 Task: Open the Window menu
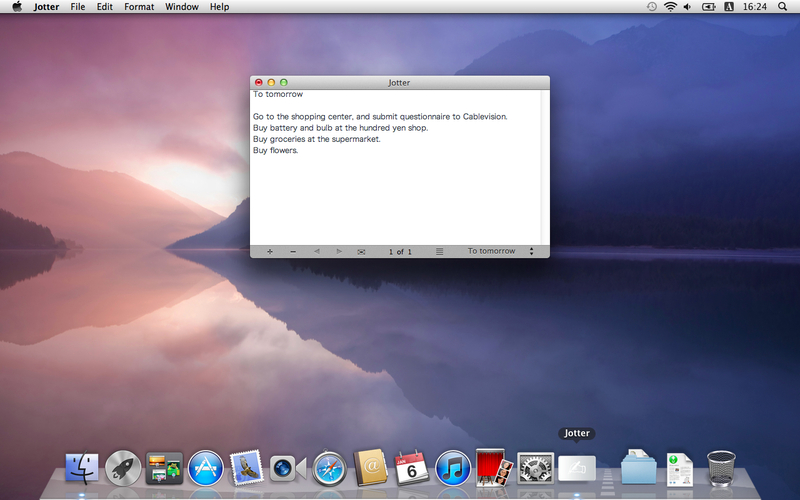pos(182,7)
